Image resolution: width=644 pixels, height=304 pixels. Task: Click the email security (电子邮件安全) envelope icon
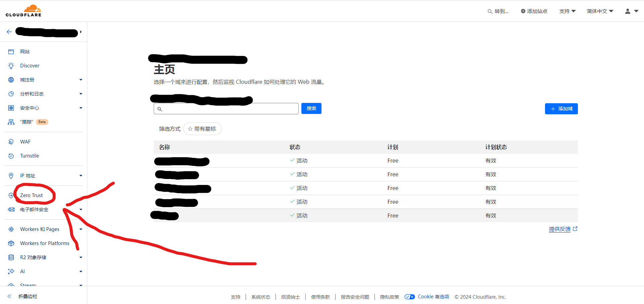(x=11, y=209)
